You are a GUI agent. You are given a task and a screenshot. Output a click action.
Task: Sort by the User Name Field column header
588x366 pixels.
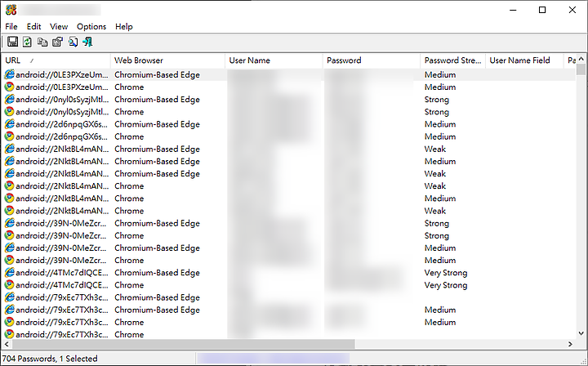(524, 60)
